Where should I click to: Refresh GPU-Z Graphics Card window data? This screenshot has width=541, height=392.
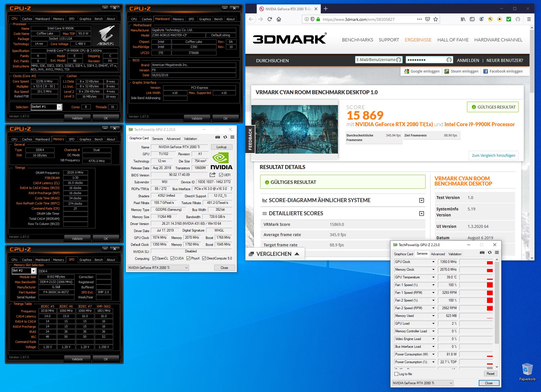click(225, 137)
